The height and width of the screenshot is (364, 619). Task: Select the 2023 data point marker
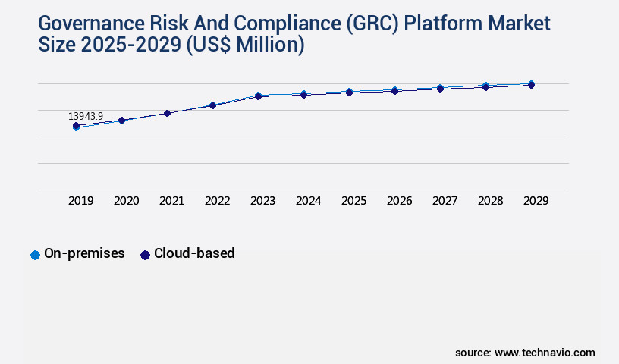tap(258, 96)
